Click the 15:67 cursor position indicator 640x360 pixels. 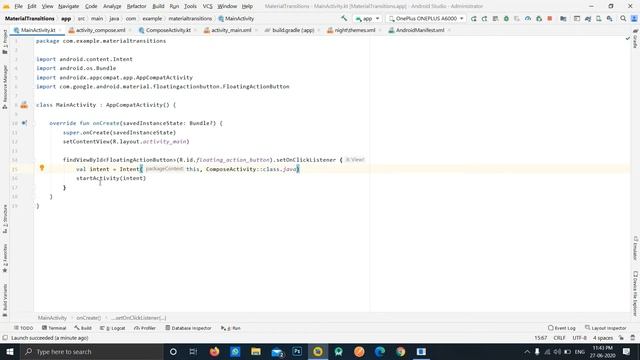click(x=541, y=338)
